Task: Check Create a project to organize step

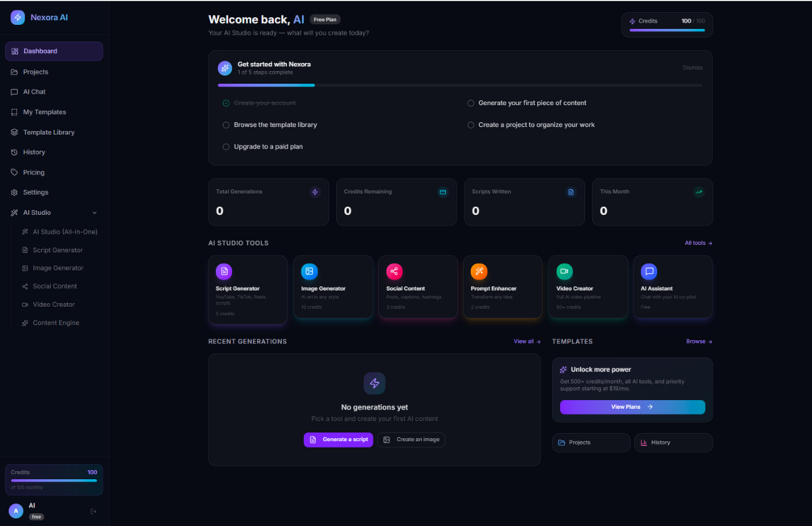Action: [x=471, y=124]
